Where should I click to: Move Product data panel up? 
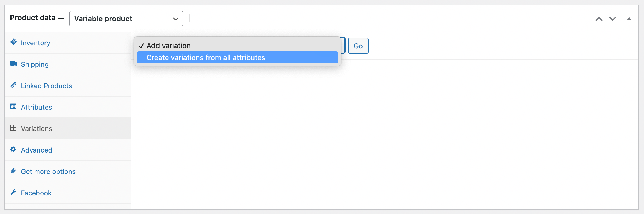pos(599,19)
